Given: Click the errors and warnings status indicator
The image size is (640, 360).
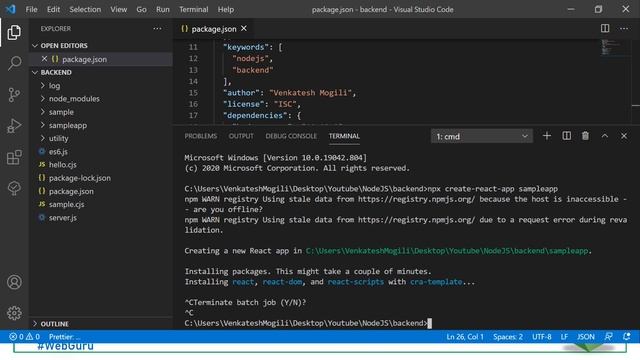Looking at the screenshot, I should [x=24, y=337].
